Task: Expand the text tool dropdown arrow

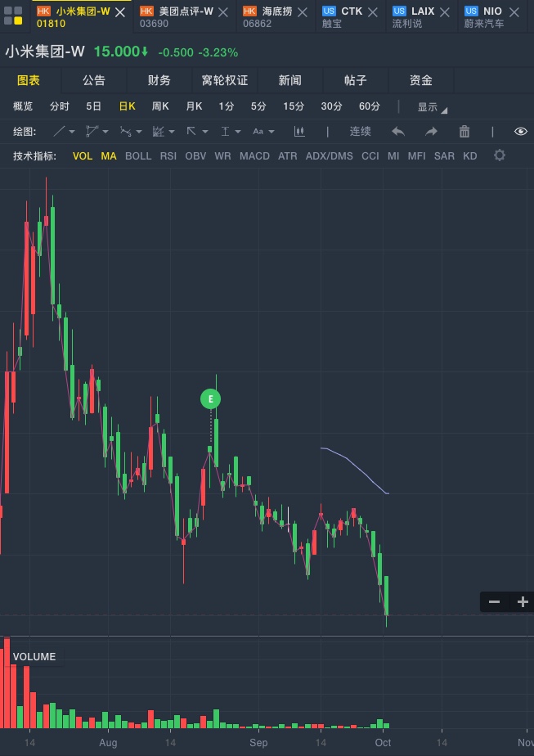Action: point(271,132)
